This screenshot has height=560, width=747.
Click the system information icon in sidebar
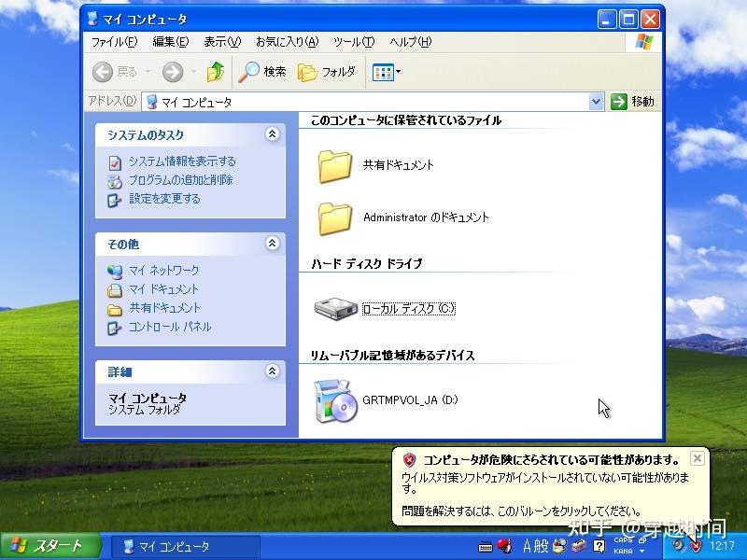click(114, 162)
